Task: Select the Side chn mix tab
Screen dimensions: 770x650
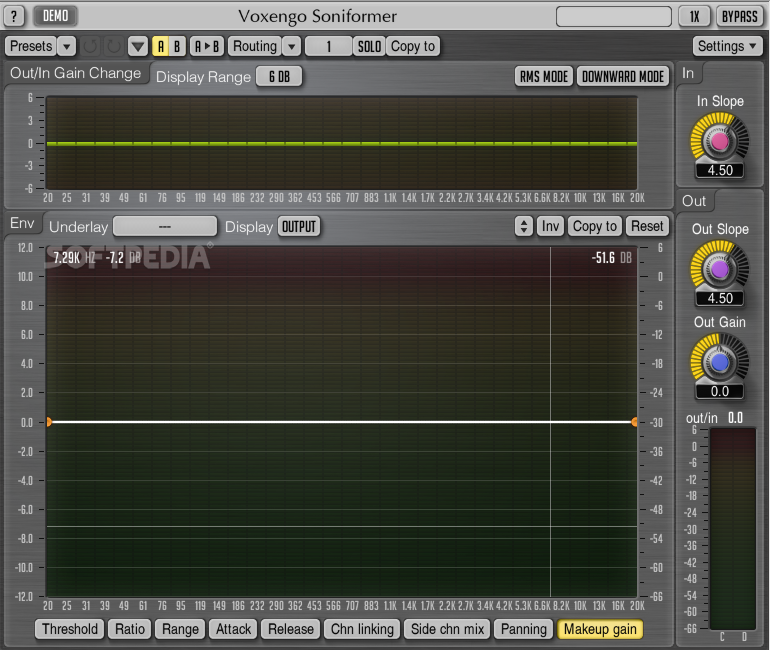Action: tap(447, 629)
